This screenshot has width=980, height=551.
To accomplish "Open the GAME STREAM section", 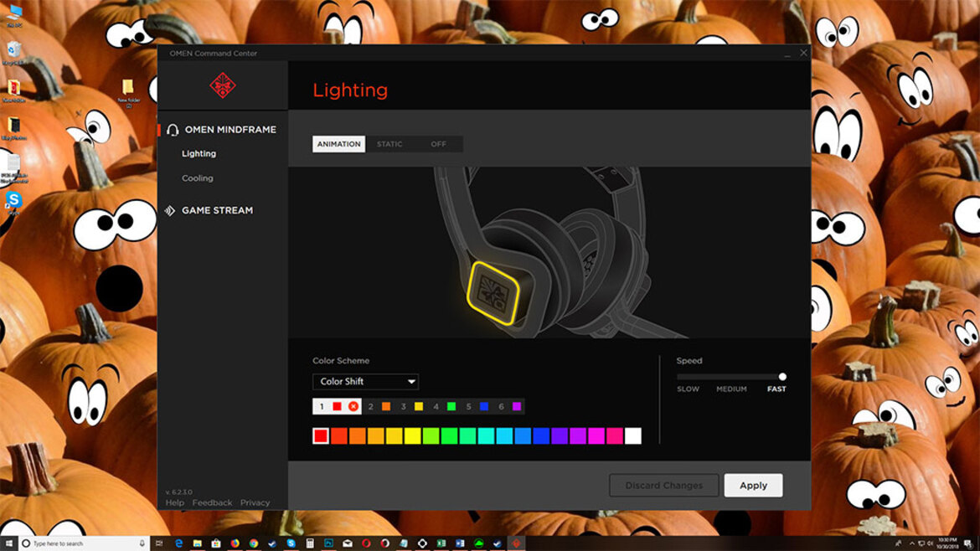I will pos(209,210).
